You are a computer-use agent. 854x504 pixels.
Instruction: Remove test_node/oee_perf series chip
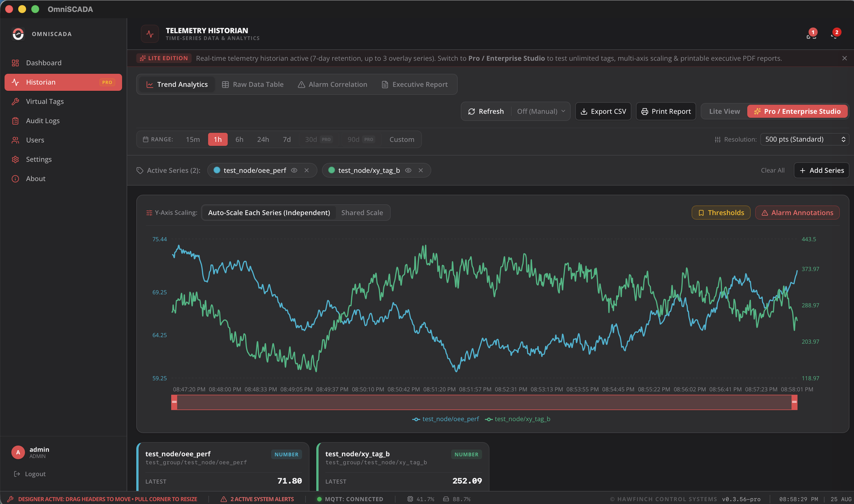click(306, 170)
